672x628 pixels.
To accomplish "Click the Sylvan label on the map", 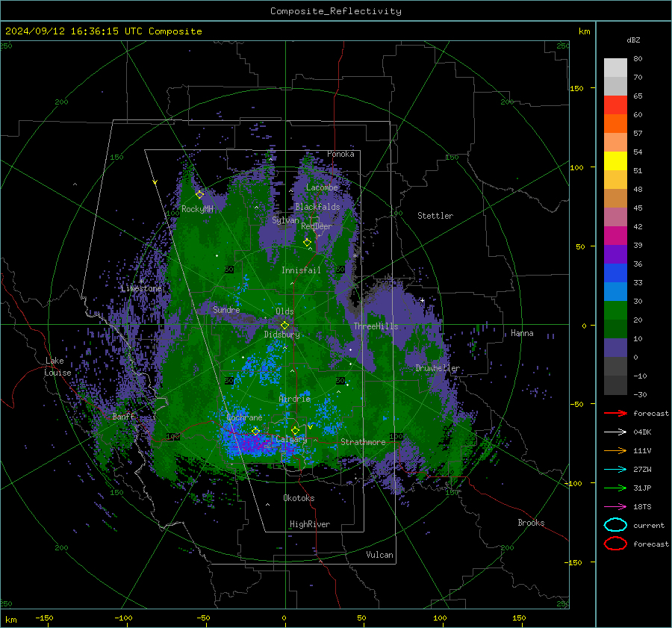I will click(285, 220).
